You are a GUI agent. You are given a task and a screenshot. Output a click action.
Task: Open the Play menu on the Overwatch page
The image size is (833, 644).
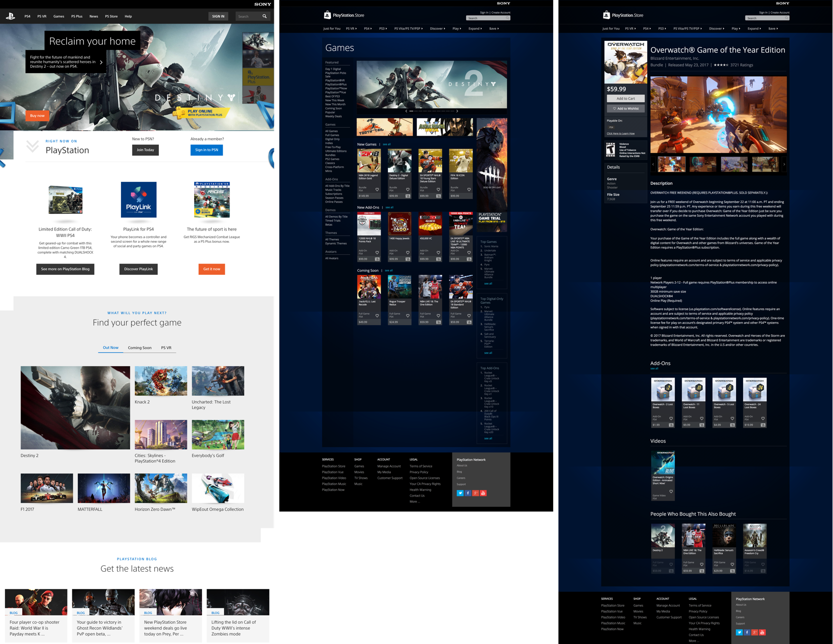(736, 29)
